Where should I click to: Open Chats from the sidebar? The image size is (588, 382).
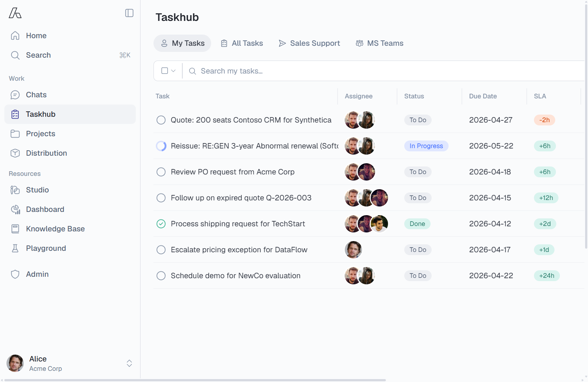pyautogui.click(x=70, y=95)
